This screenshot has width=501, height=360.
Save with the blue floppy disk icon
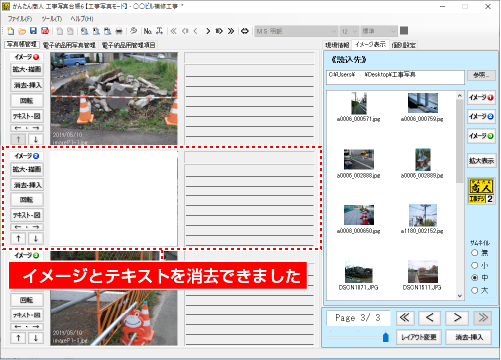click(x=33, y=31)
